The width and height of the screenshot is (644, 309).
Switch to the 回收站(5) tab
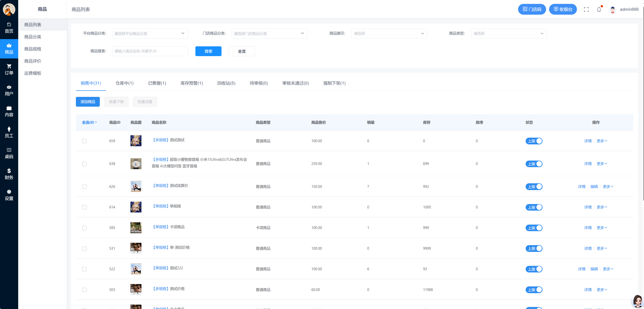click(226, 83)
